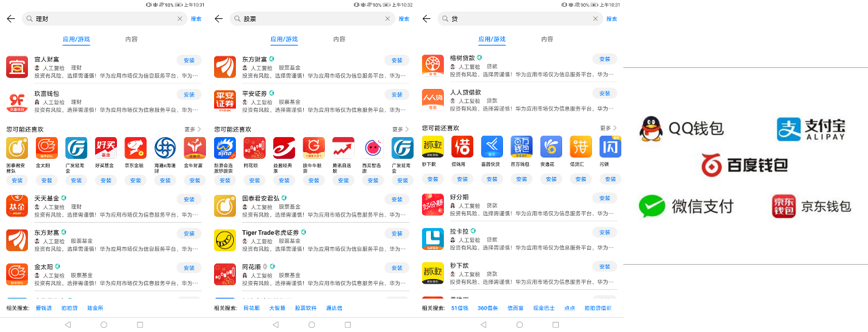Screen dimensions: 868x332
Task: Tap 海通e海通财 recommended app icon
Action: tap(165, 147)
